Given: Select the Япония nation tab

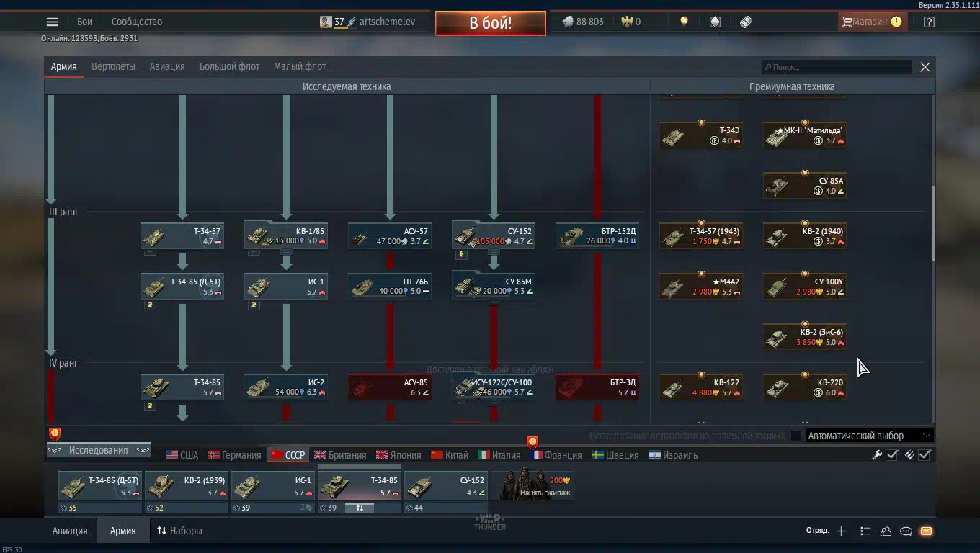Looking at the screenshot, I should click(398, 455).
